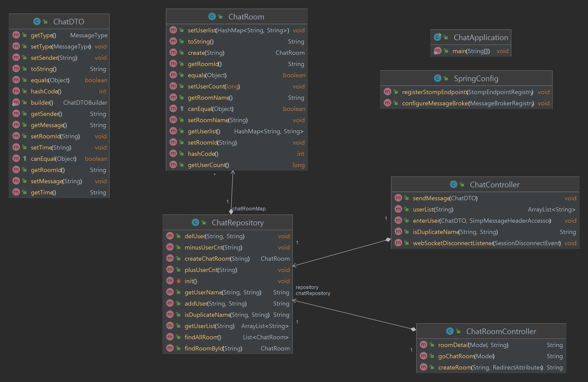Select the sendMessage(ChatDTO) method row
Image resolution: width=588 pixels, height=382 pixels.
(445, 198)
